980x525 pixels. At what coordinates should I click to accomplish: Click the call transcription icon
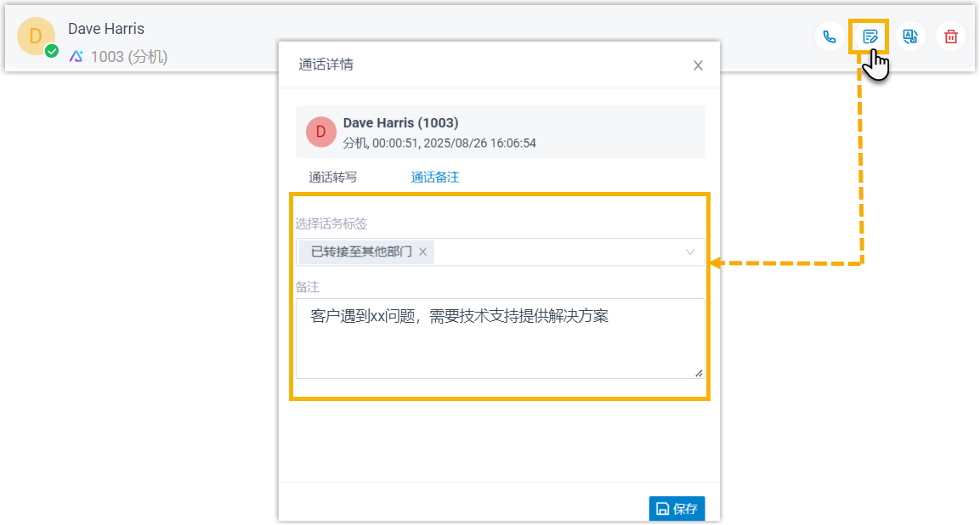(x=910, y=37)
